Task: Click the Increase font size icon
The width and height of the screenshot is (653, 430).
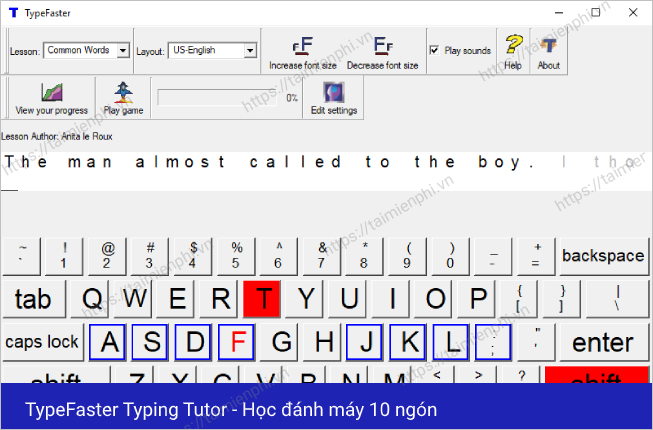Action: 303,46
